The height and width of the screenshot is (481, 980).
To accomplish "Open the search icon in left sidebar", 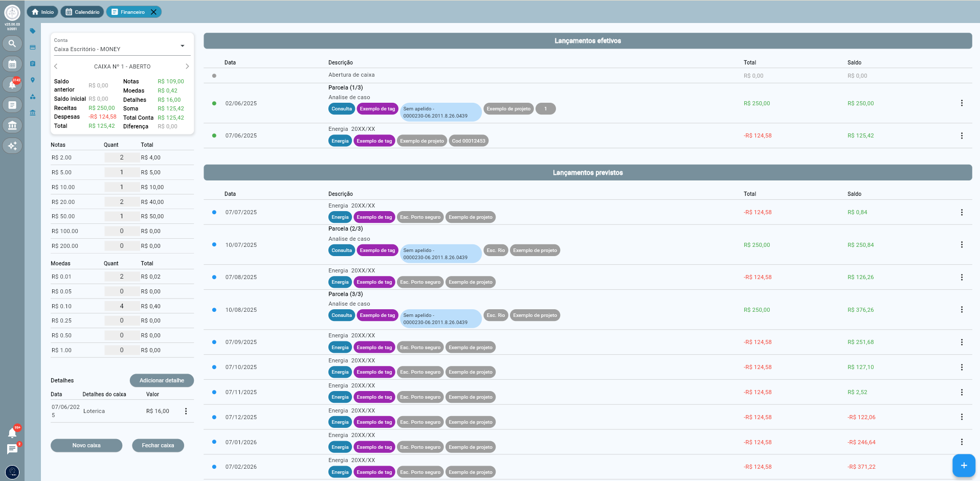I will click(x=12, y=44).
